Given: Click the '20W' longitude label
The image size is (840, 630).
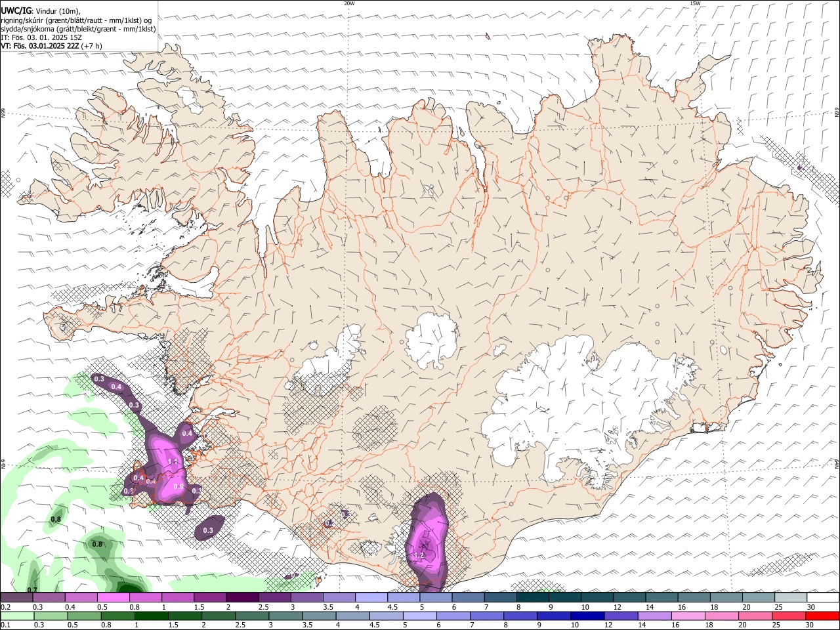Looking at the screenshot, I should (349, 3).
